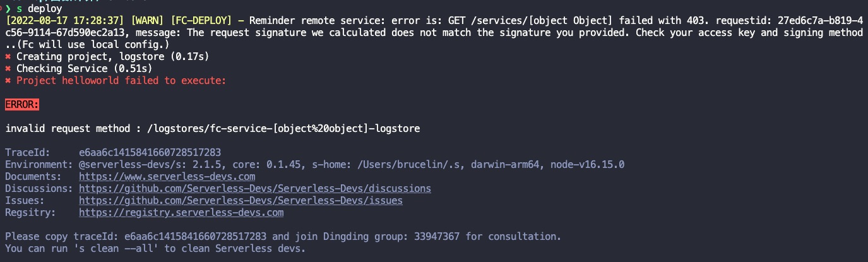Click the red ERROR: label
Image resolution: width=868 pixels, height=262 pixels.
coord(22,104)
